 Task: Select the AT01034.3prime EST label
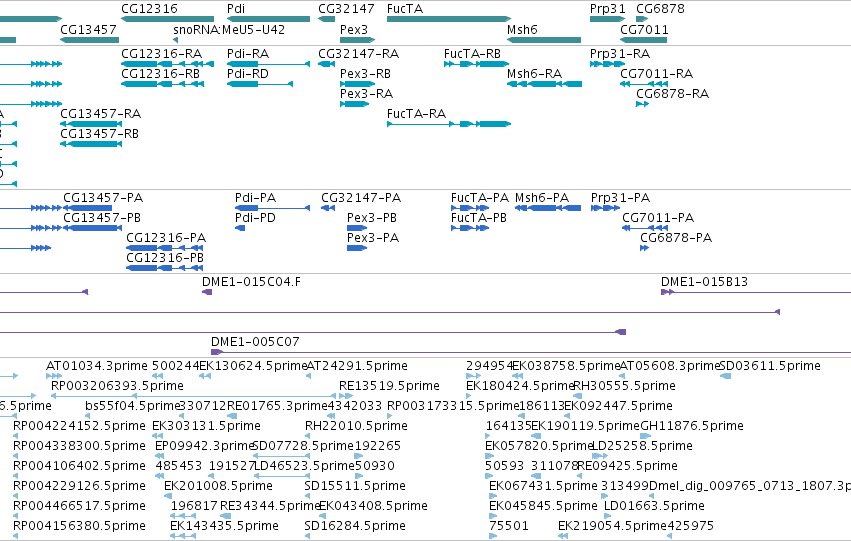point(97,366)
